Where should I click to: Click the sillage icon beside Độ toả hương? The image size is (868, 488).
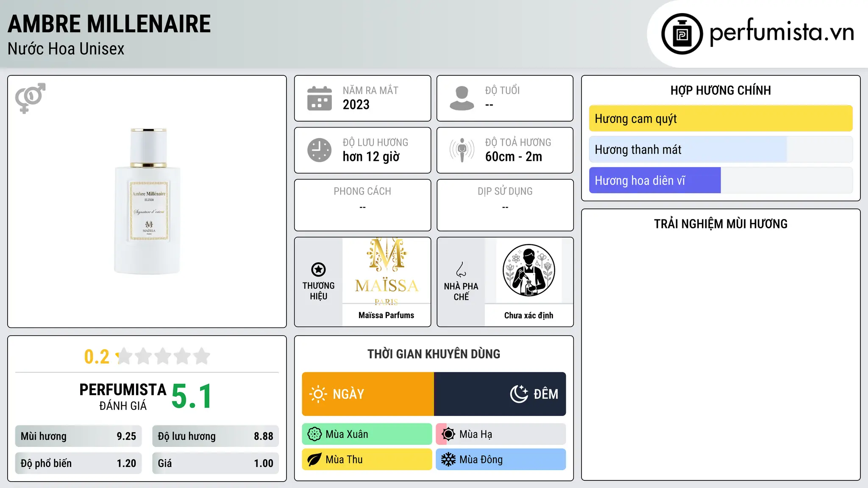pyautogui.click(x=462, y=150)
